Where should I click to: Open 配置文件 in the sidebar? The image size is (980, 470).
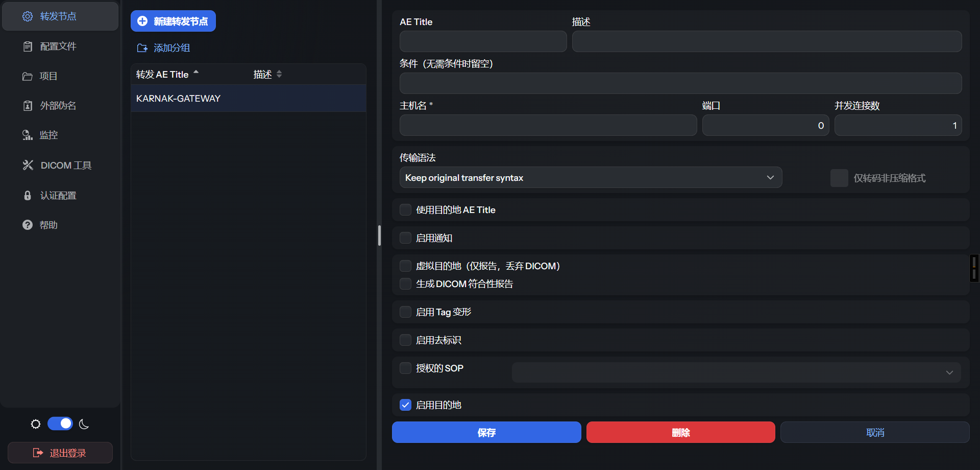click(60, 46)
